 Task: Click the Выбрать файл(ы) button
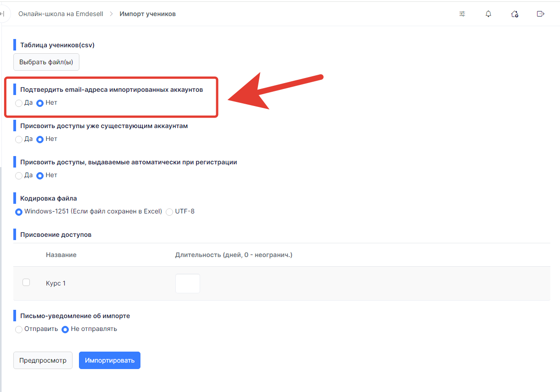coord(46,62)
